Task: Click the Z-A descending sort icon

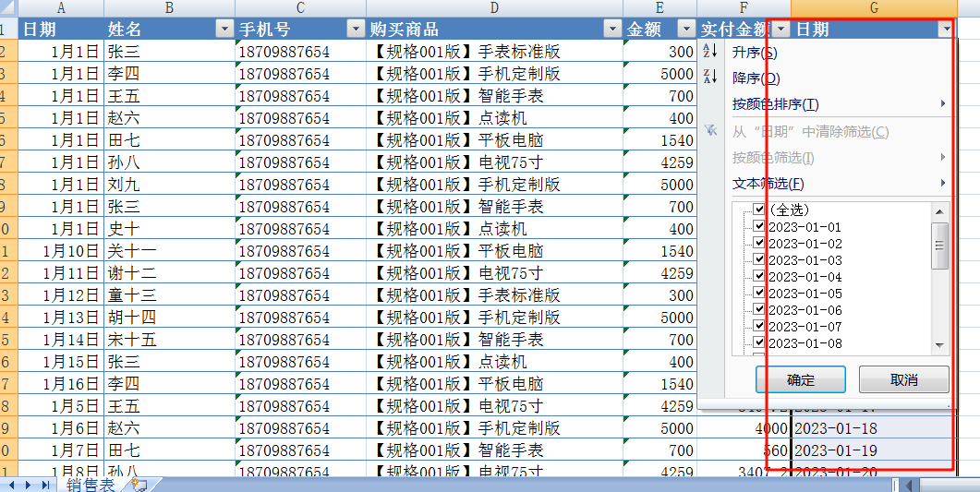Action: pos(710,77)
